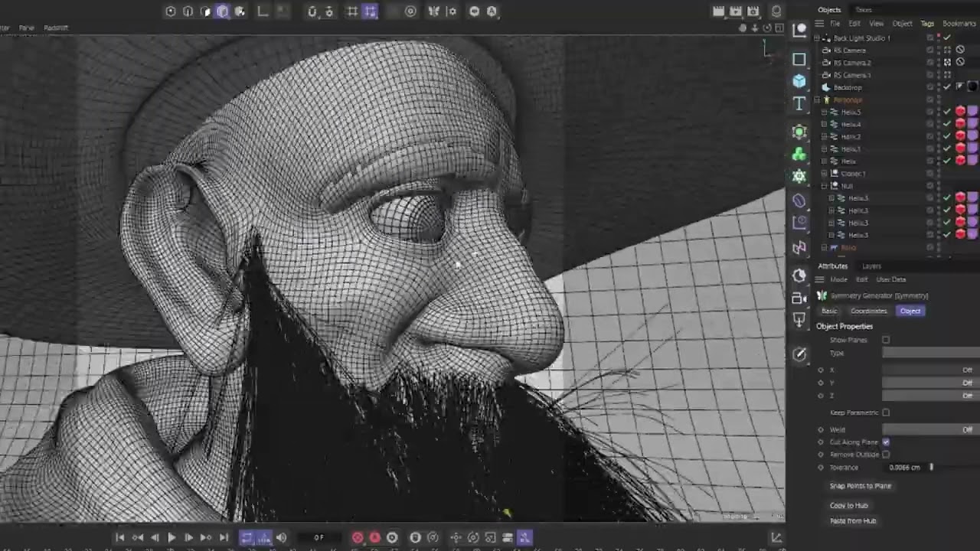Image resolution: width=980 pixels, height=551 pixels.
Task: Select the pen/sketch tool icon in the palette
Action: 799,354
